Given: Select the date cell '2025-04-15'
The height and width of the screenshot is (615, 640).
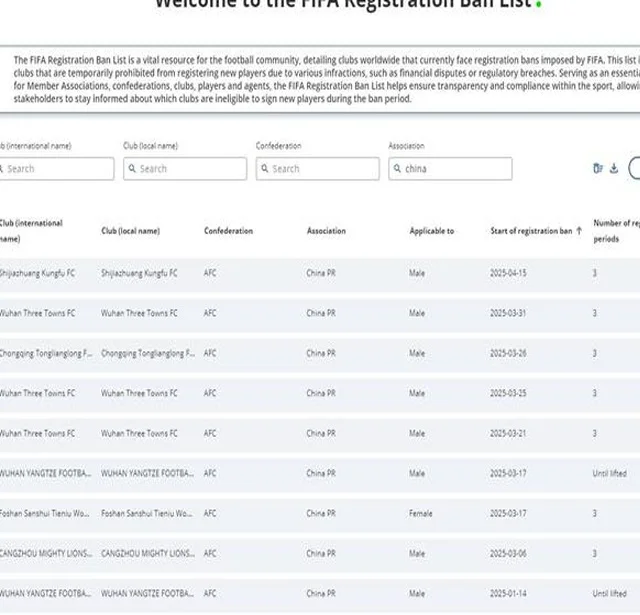Looking at the screenshot, I should coord(508,273).
